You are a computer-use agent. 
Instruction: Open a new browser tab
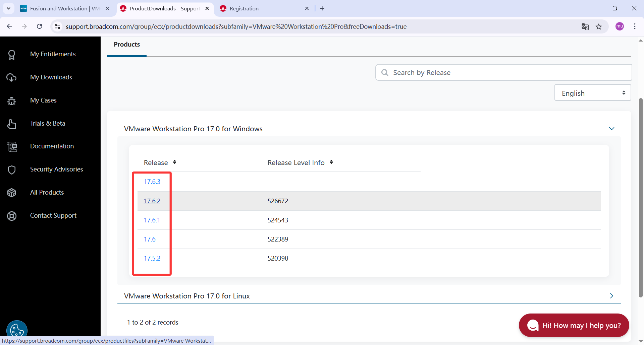(322, 8)
